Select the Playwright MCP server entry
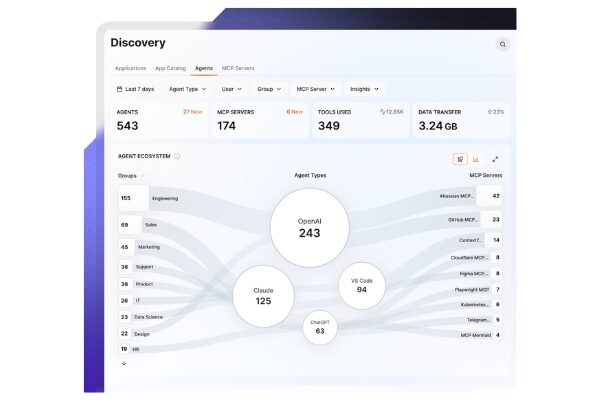 478,290
